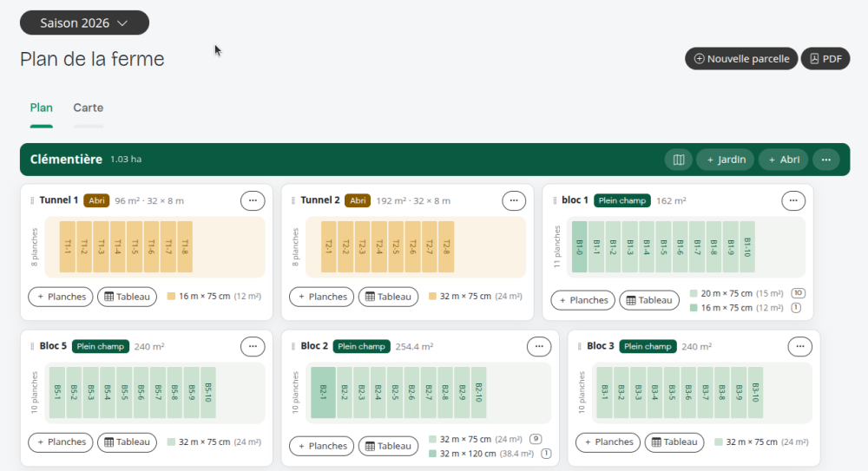Select bed B3-6 in Bloc 3
The height and width of the screenshot is (471, 868).
(688, 392)
